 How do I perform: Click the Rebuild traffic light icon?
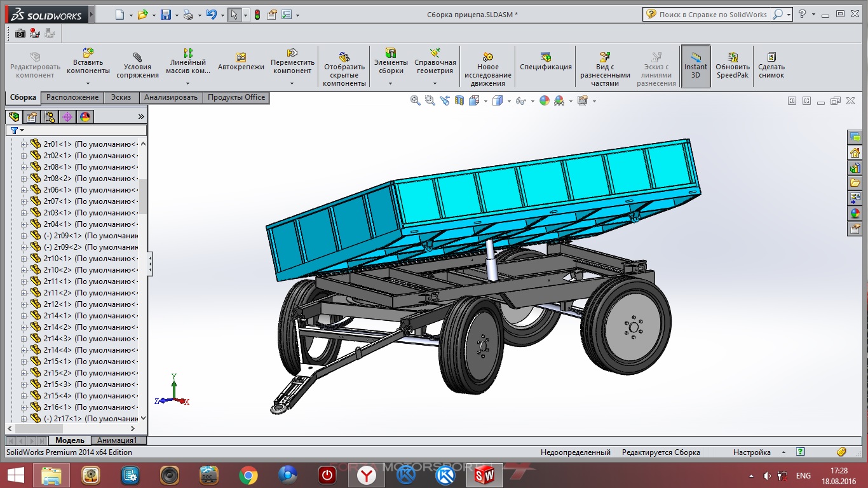point(257,15)
